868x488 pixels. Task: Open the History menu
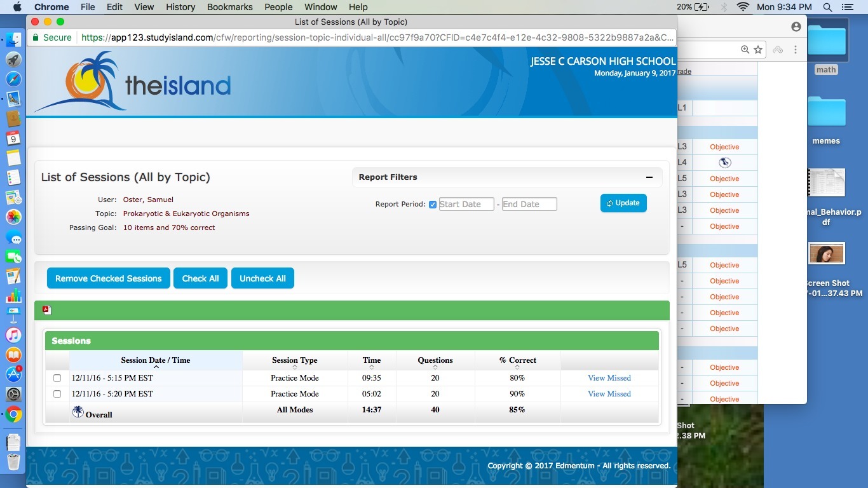[x=180, y=7]
